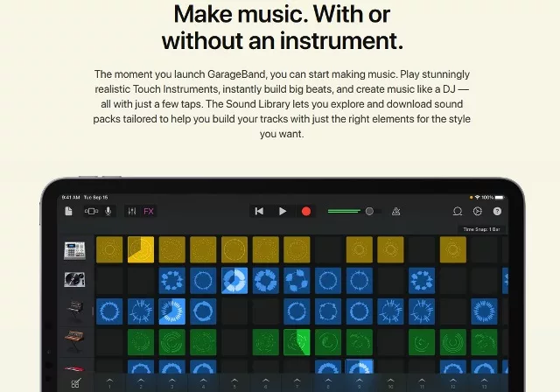Viewport: 560px width, 392px height.
Task: Trigger column 7 with its chevron
Action: [297, 382]
